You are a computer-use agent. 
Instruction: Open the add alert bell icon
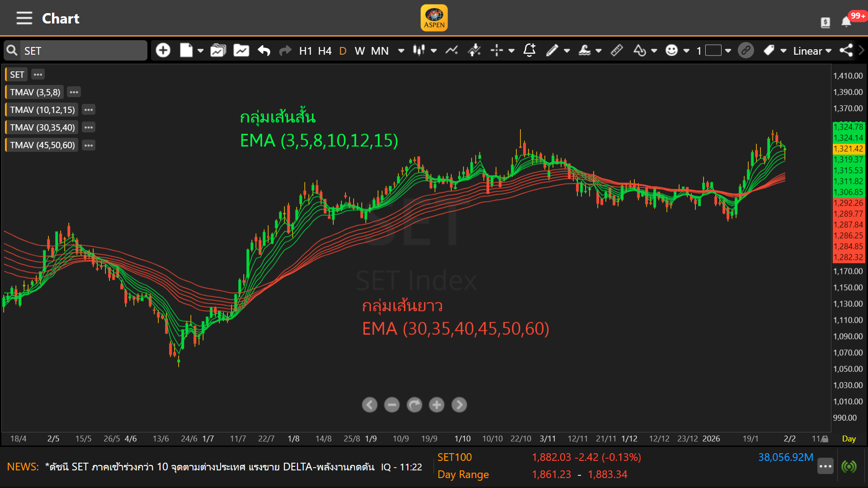(x=529, y=51)
